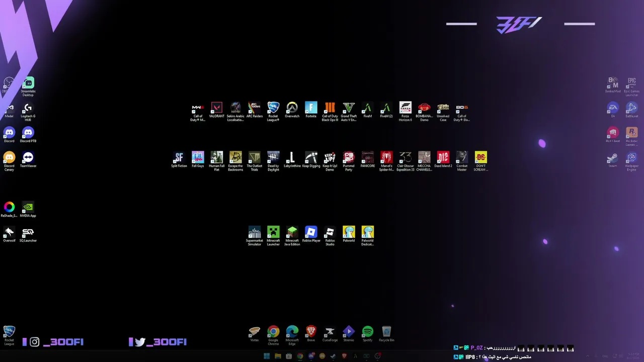Launch VALORANT from the desktop
This screenshot has height=362, width=644.
pos(217,110)
